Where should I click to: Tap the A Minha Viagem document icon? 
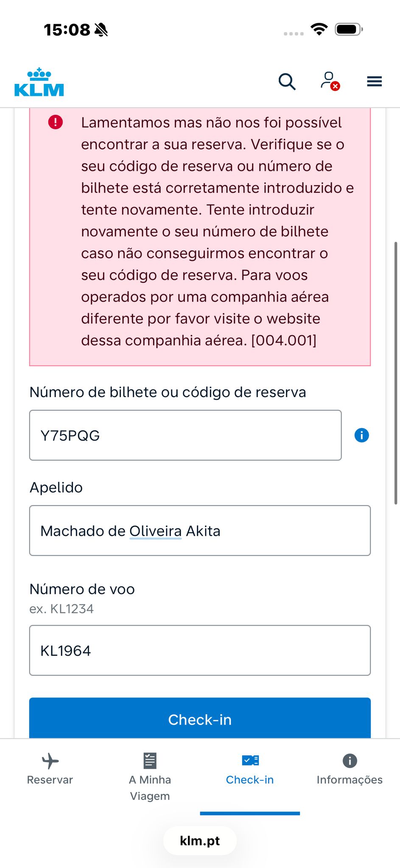(150, 761)
